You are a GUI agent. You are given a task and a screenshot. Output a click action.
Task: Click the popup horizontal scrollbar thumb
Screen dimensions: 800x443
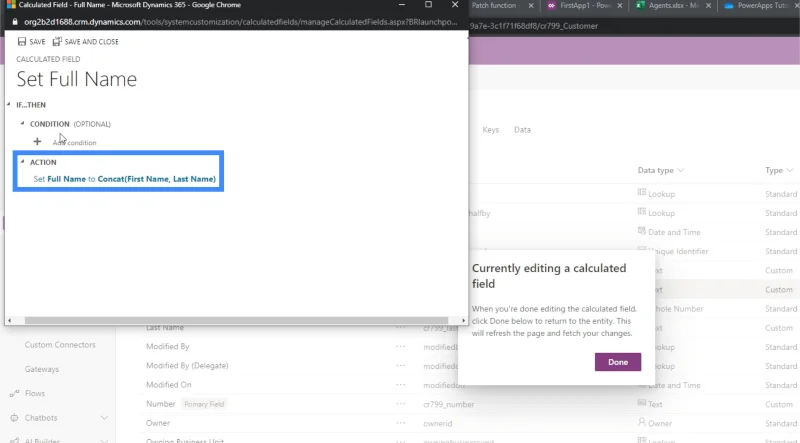[x=236, y=321]
